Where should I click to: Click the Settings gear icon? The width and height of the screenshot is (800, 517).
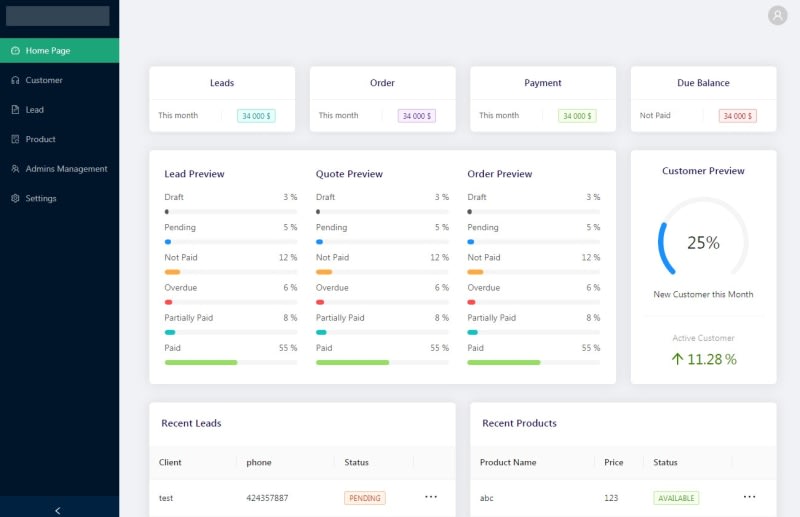coord(15,198)
